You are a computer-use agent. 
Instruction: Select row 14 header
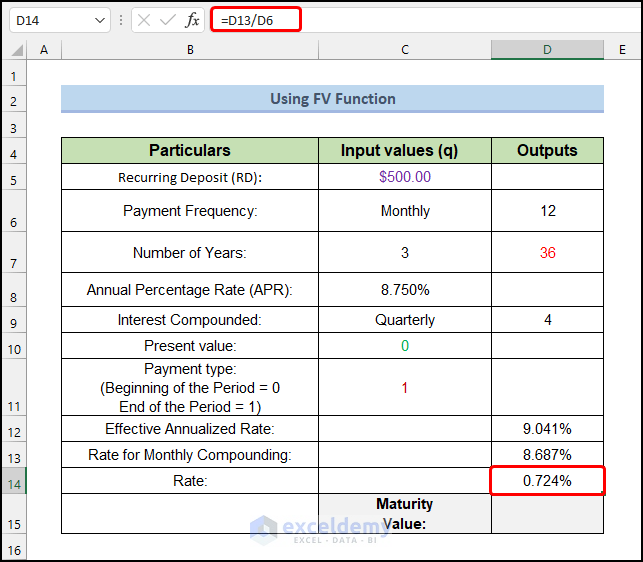14,481
